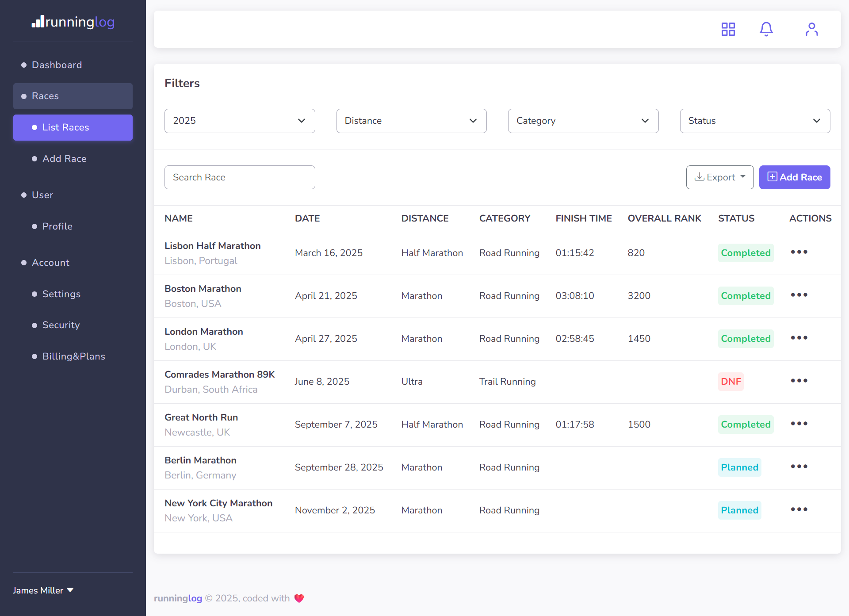Image resolution: width=849 pixels, height=616 pixels.
Task: Open actions menu for Lisbon Half Marathon
Action: [799, 252]
